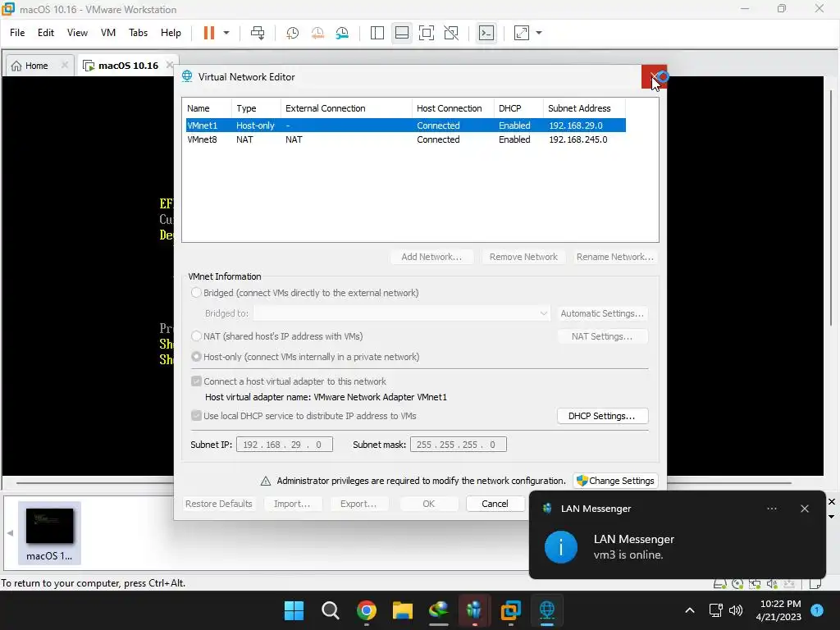Viewport: 840px width, 630px height.
Task: Open the Windows Start menu
Action: (294, 610)
